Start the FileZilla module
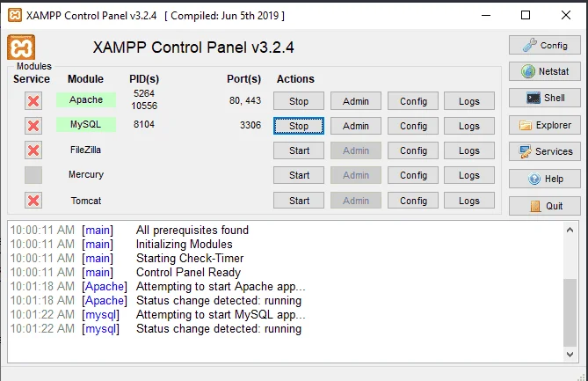 click(299, 150)
